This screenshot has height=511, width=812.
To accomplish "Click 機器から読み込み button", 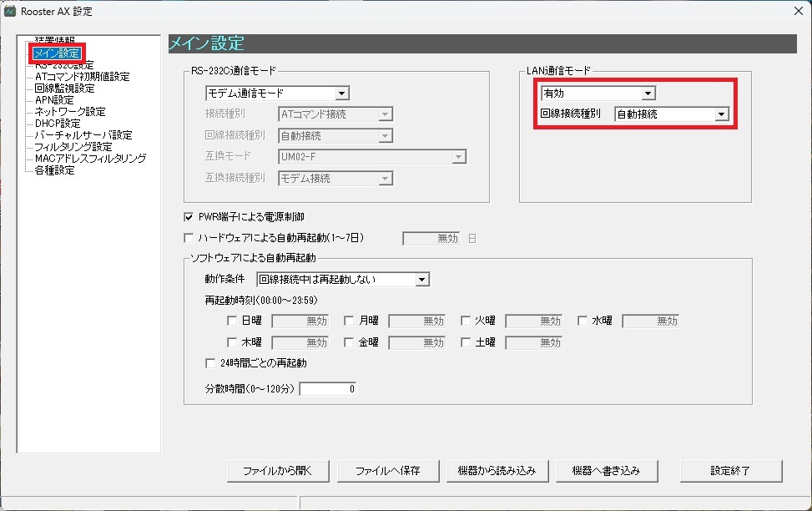I will click(497, 471).
